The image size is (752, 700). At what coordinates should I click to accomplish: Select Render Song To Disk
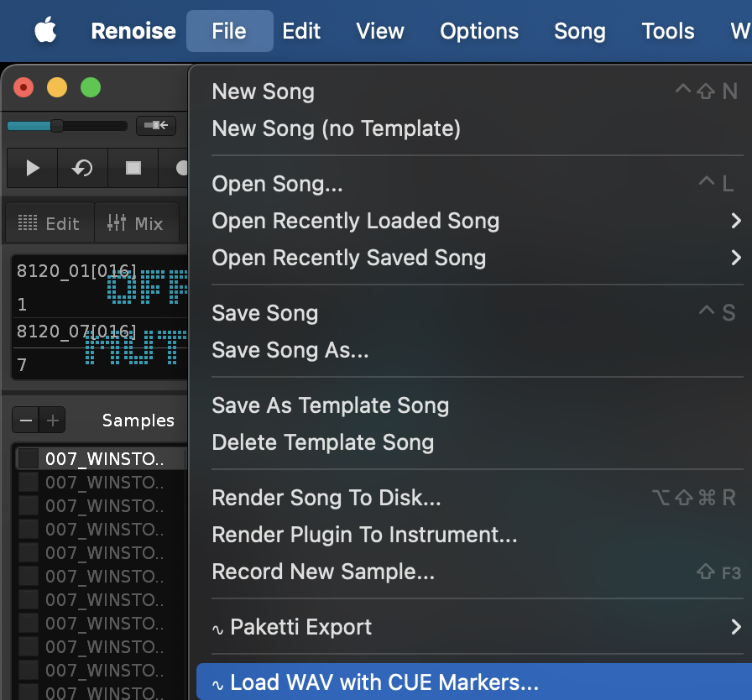point(326,498)
